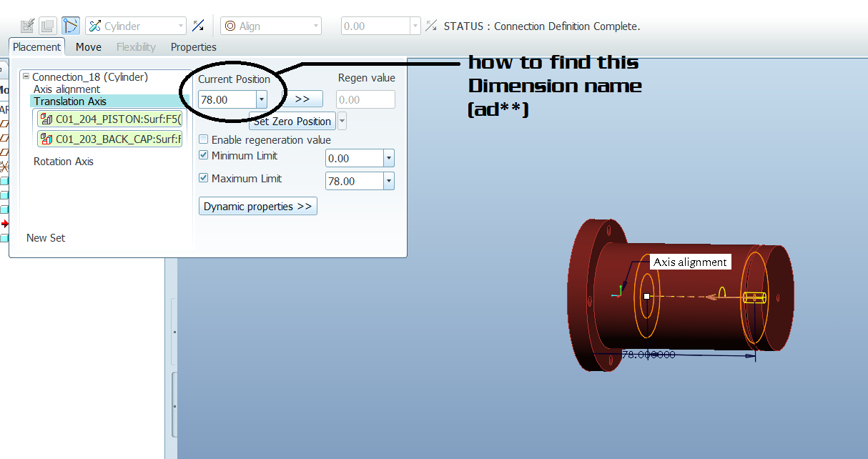Click the white drag handle on the model
Viewport: 868px width, 459px height.
point(646,295)
